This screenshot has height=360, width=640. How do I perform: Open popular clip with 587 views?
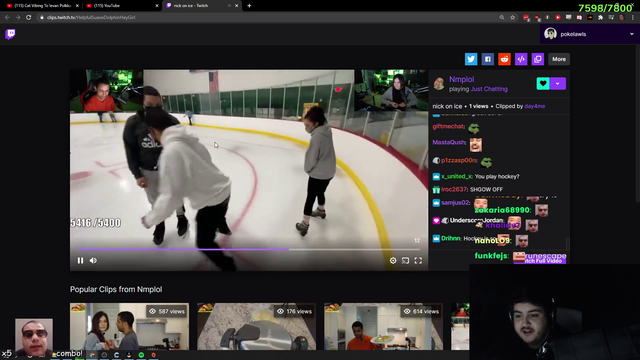click(x=129, y=326)
